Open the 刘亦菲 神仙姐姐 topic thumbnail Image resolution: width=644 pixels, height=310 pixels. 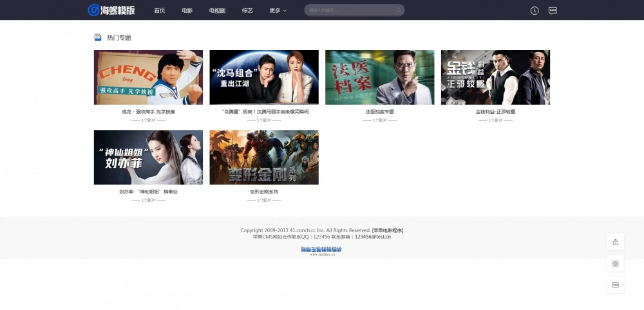pyautogui.click(x=148, y=158)
